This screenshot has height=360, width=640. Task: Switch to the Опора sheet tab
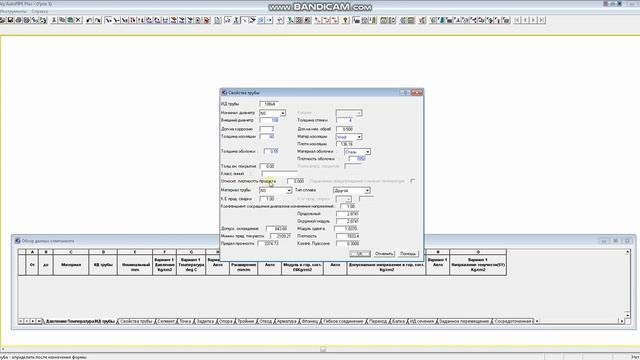[x=226, y=321]
